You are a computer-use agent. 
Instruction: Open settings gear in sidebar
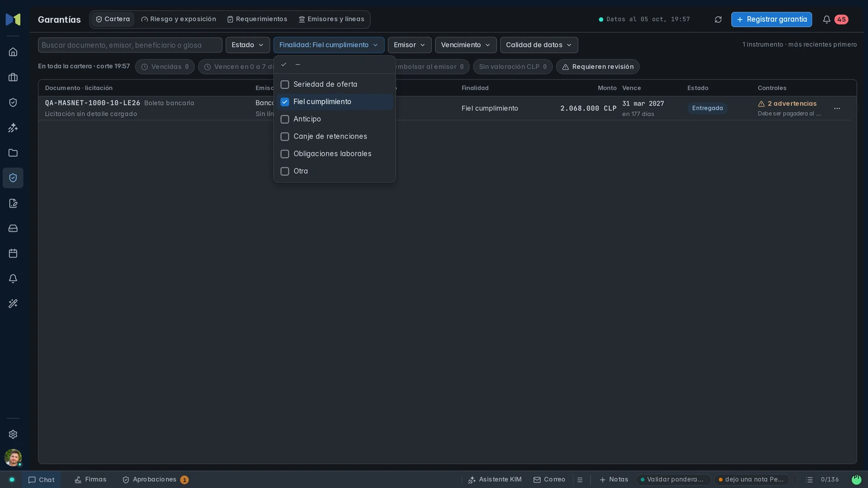coord(13,434)
